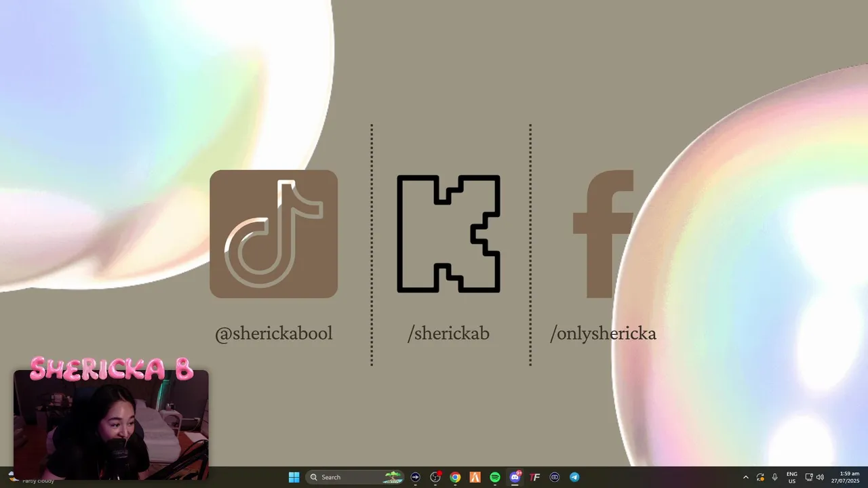Open the orange A app in taskbar
868x488 pixels.
click(475, 477)
